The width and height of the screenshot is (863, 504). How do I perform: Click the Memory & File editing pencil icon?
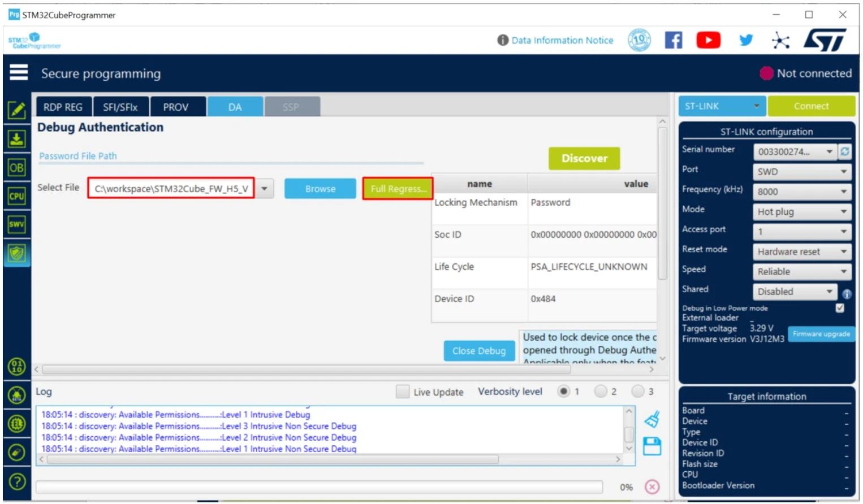click(16, 110)
